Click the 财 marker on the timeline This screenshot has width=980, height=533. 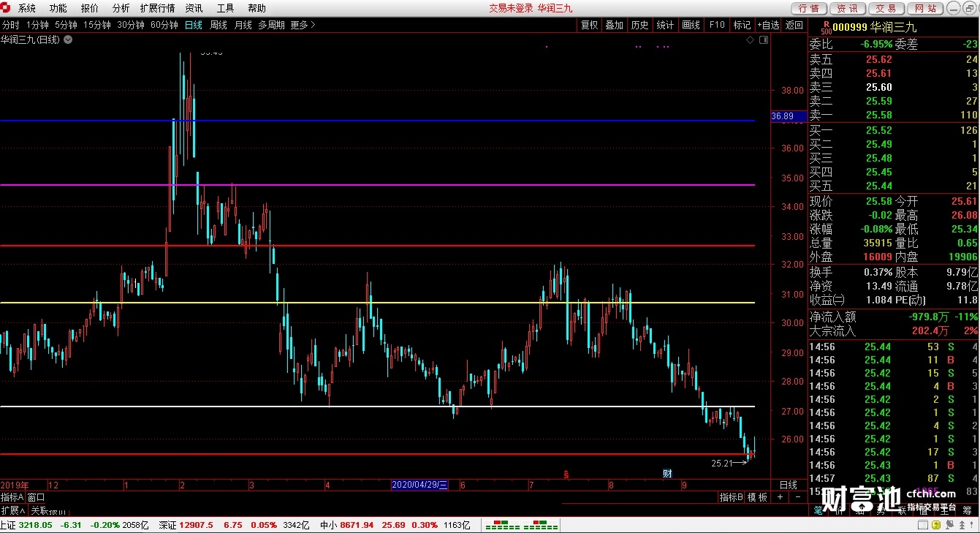(667, 474)
